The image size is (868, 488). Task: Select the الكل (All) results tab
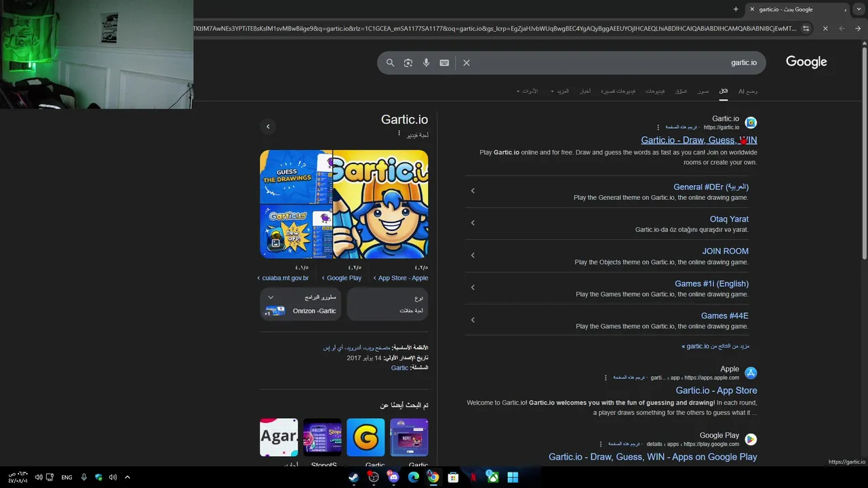coord(724,91)
